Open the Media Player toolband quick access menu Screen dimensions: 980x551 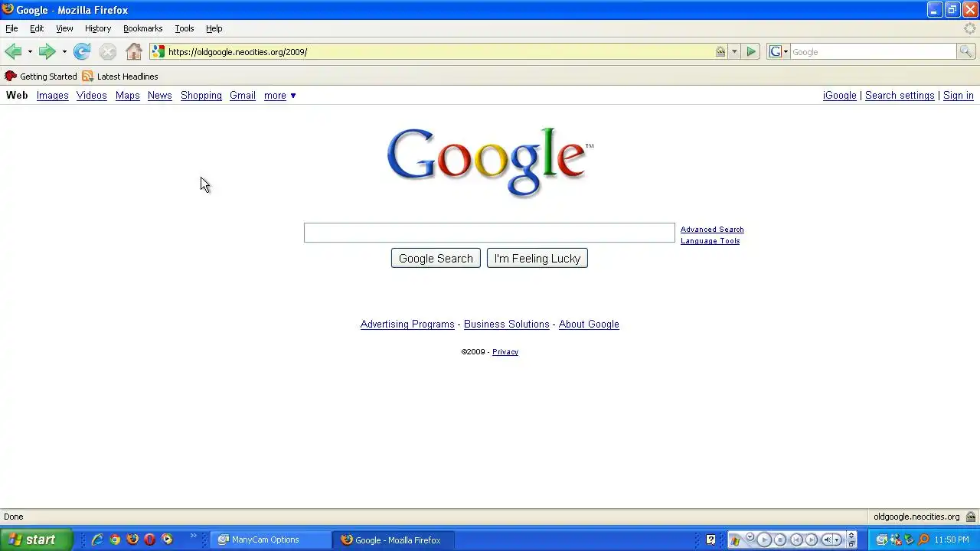(750, 536)
